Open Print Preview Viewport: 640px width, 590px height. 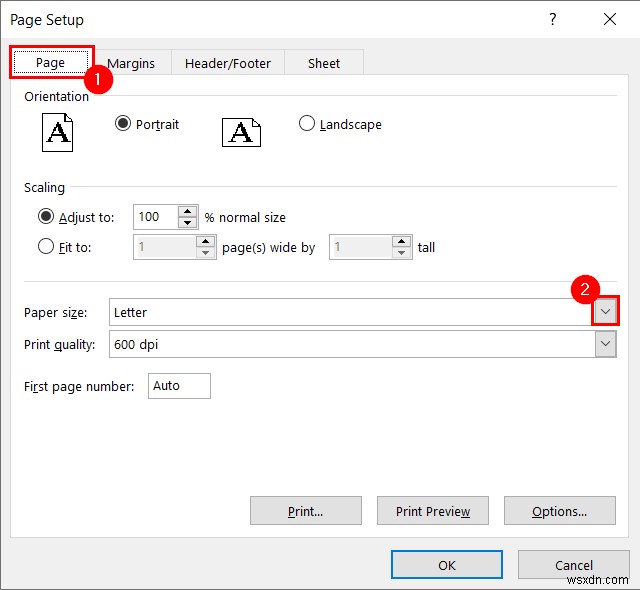point(433,511)
